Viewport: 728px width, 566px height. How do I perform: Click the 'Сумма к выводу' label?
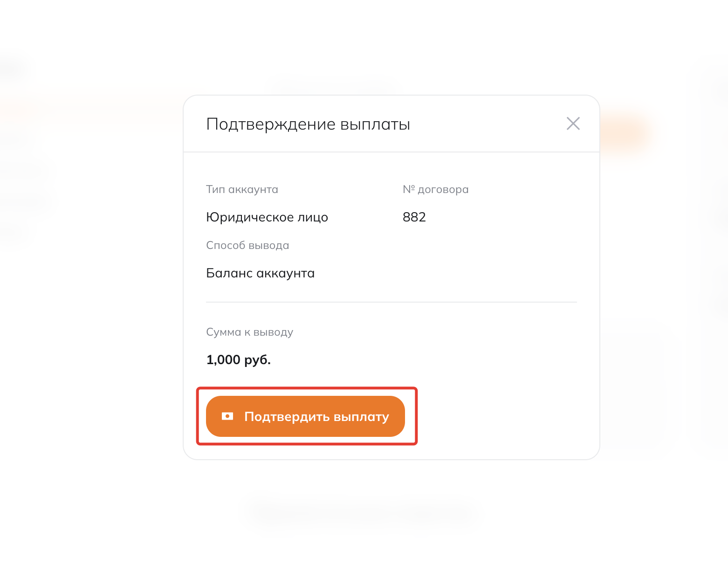click(249, 332)
